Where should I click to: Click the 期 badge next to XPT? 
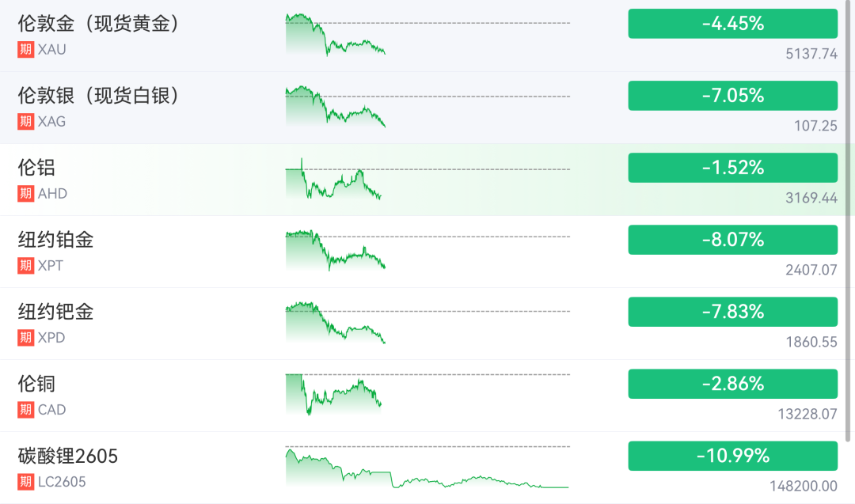[x=26, y=265]
